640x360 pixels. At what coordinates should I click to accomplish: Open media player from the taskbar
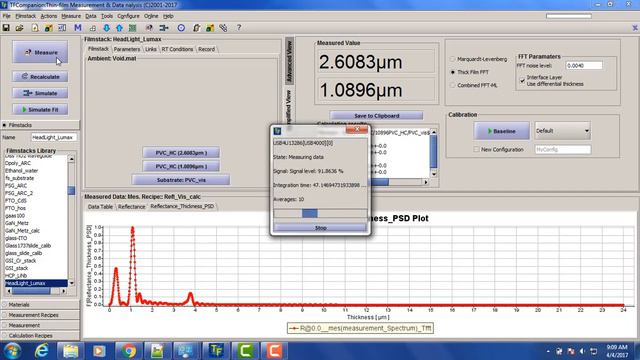point(99,351)
